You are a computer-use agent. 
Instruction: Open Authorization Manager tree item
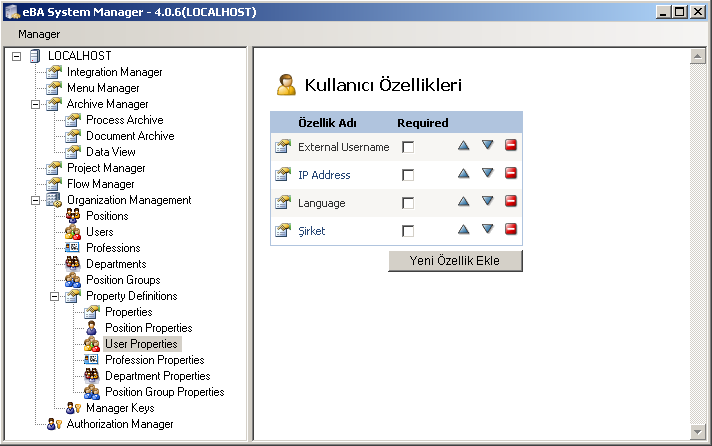[x=120, y=424]
